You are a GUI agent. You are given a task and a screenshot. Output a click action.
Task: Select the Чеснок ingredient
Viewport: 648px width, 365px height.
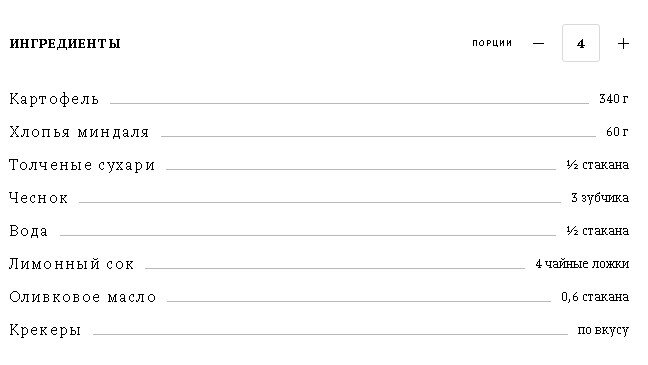(x=38, y=198)
